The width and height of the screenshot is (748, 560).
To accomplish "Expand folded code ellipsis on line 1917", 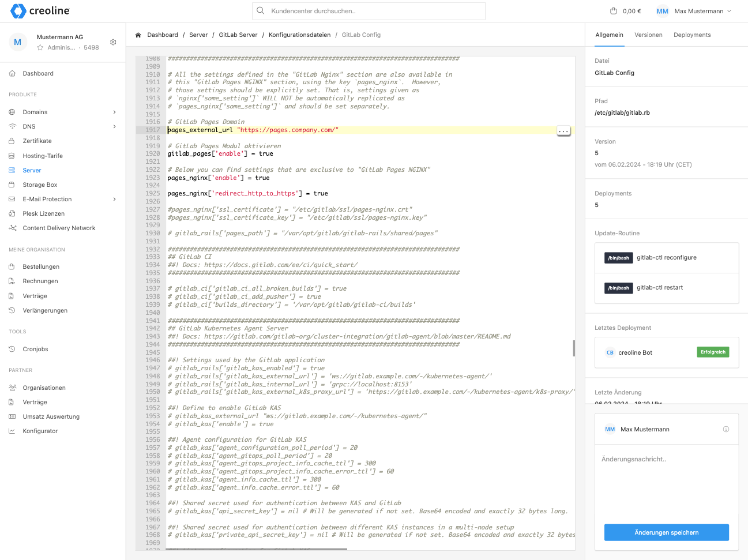I will [x=563, y=131].
